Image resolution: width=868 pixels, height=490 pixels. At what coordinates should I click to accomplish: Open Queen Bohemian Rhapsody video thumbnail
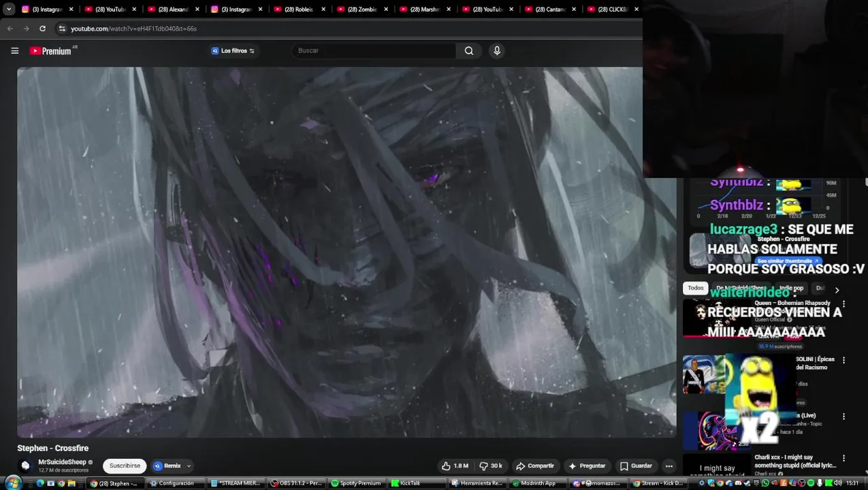[718, 318]
